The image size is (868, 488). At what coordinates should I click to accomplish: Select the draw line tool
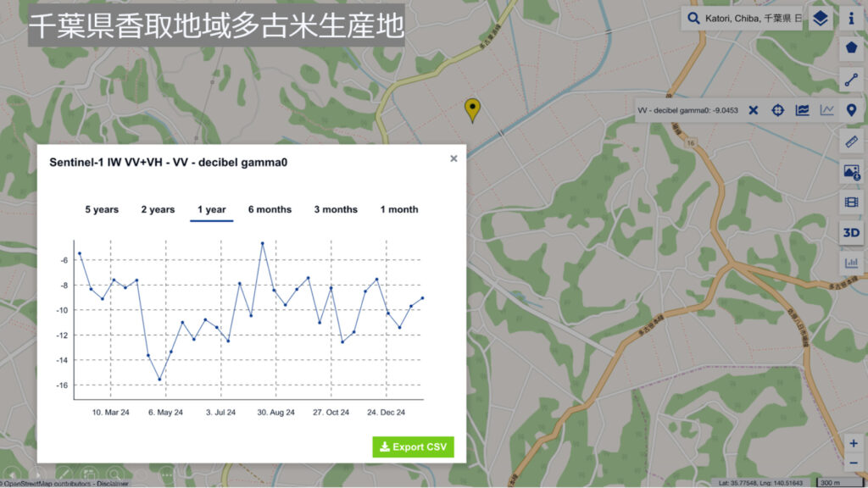point(852,80)
